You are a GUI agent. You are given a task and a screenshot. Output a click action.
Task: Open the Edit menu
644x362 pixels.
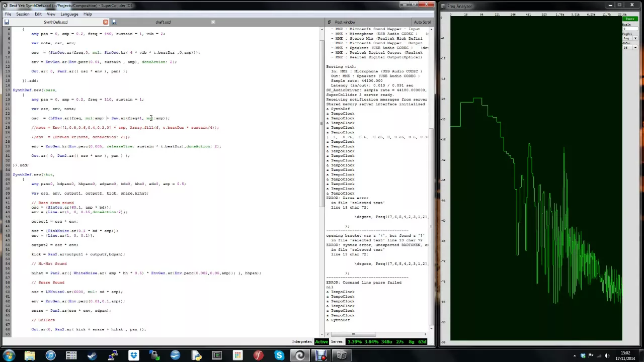38,14
